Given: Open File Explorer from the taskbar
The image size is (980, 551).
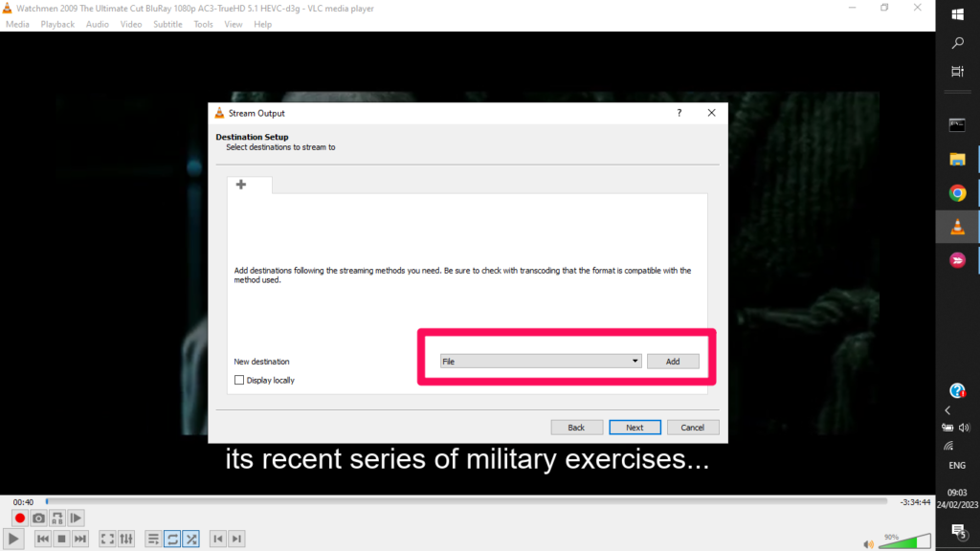Looking at the screenshot, I should click(957, 159).
